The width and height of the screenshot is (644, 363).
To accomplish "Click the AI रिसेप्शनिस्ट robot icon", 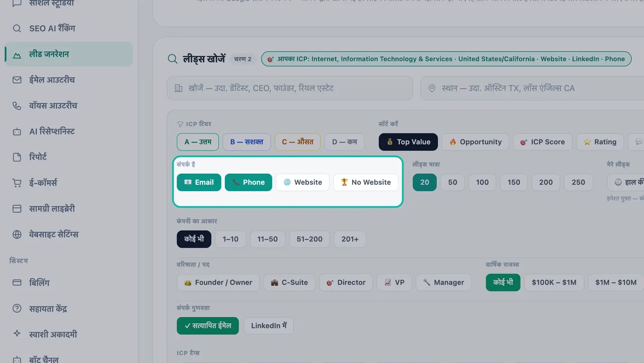I will (17, 131).
